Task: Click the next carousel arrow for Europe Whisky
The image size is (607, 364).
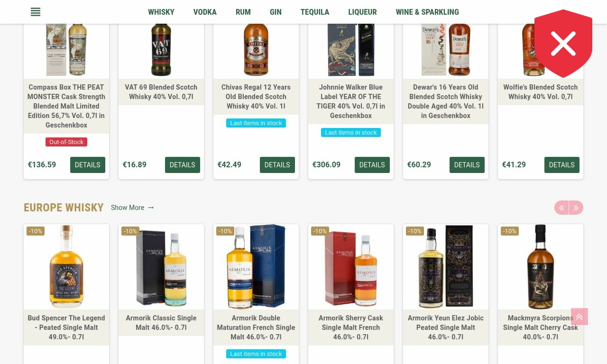Action: coord(576,208)
